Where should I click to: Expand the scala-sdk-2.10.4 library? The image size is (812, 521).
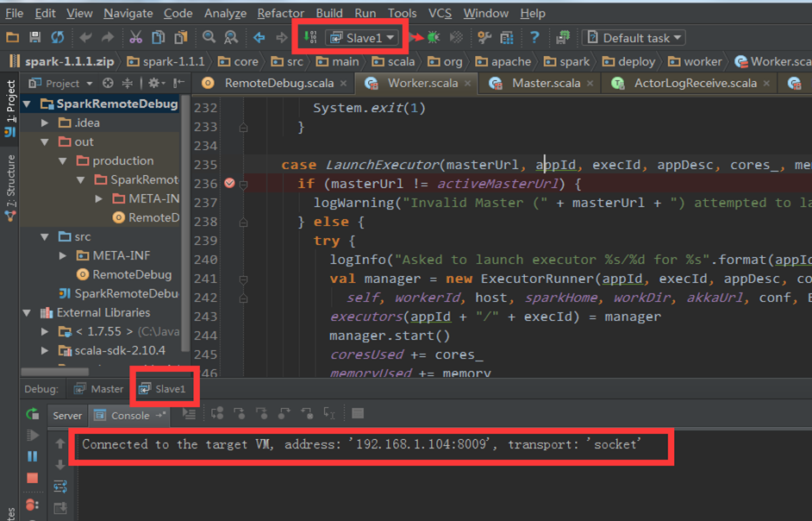point(45,350)
